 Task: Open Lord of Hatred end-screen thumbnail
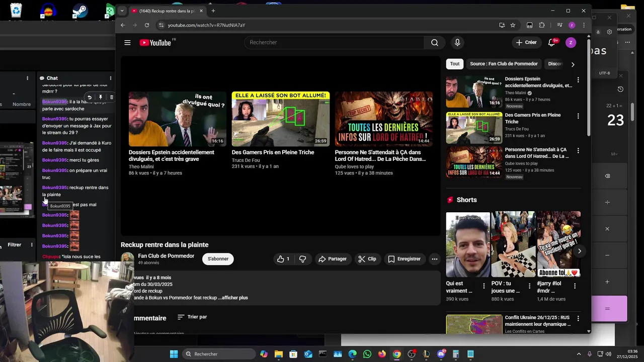click(x=383, y=119)
